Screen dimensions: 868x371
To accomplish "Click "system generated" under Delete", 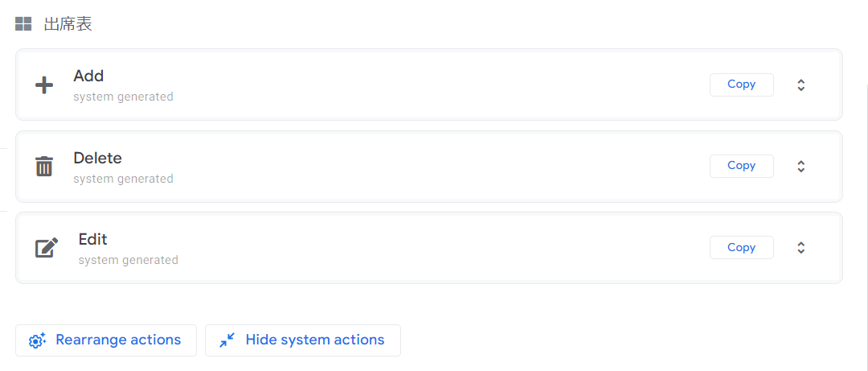I will (123, 179).
